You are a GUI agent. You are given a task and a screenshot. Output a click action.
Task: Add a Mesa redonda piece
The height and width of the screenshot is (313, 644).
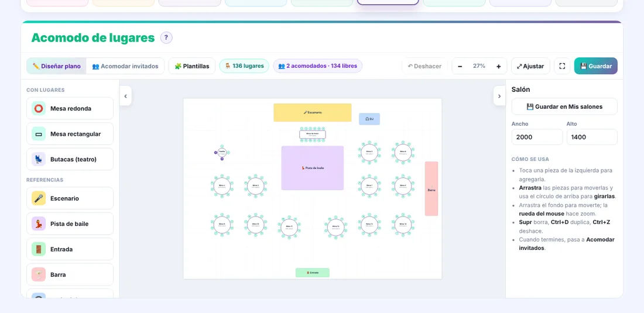[70, 109]
